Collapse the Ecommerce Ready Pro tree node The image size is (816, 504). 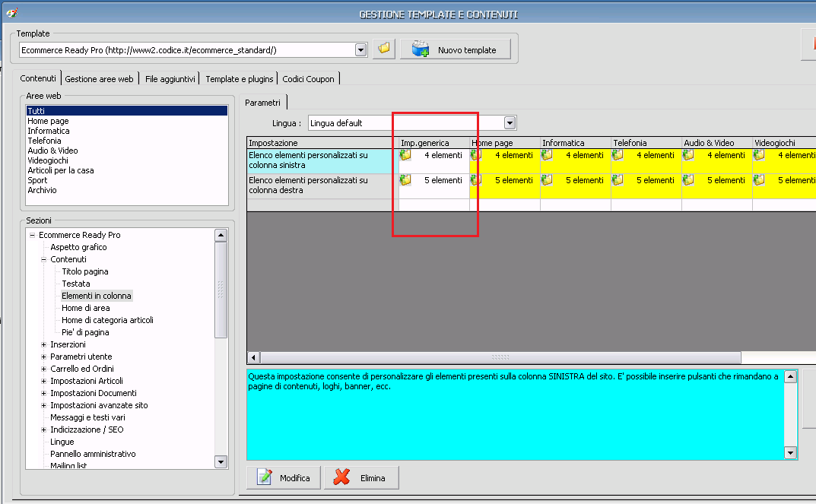pos(32,235)
